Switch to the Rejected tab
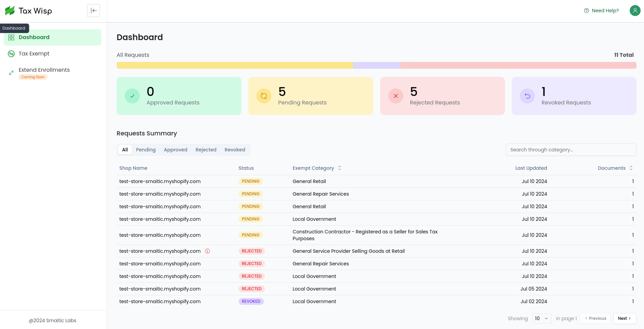644x329 pixels. 206,150
